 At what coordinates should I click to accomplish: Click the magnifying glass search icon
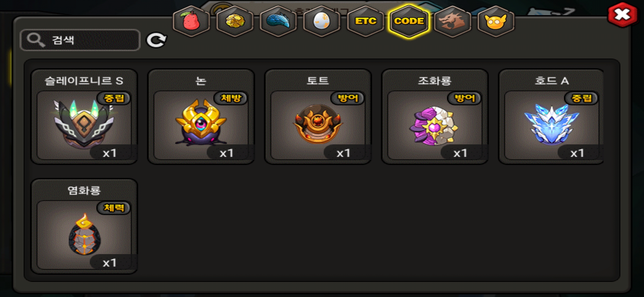(36, 40)
